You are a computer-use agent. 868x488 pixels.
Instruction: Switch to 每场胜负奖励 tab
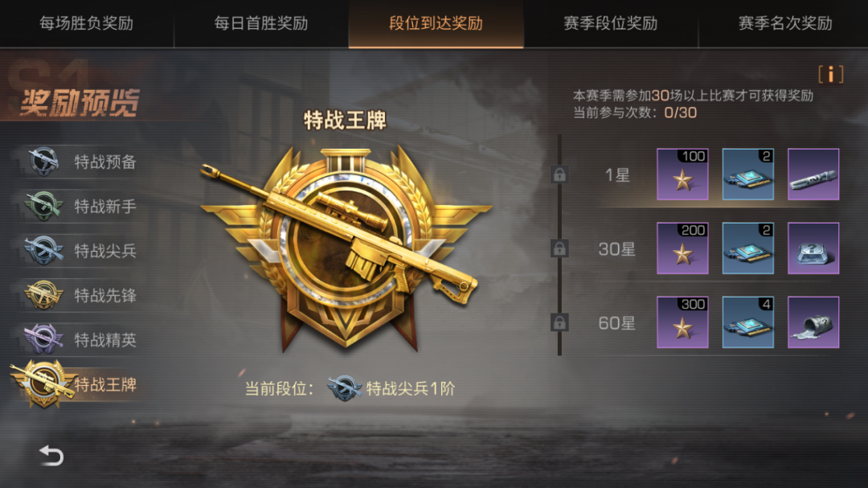coord(86,23)
